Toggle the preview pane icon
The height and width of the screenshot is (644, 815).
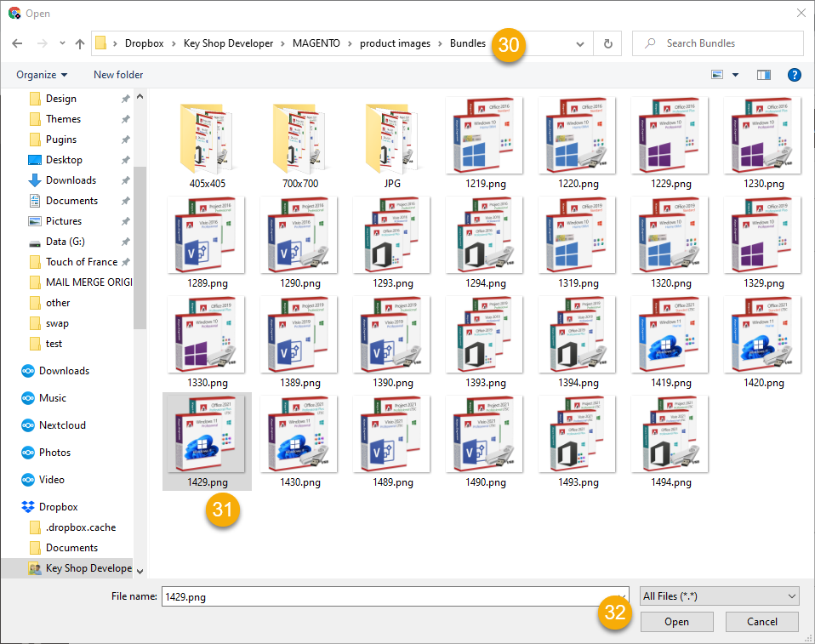763,75
